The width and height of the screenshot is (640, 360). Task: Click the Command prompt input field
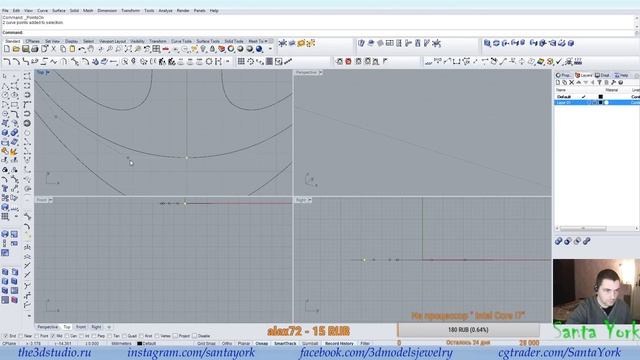click(318, 32)
